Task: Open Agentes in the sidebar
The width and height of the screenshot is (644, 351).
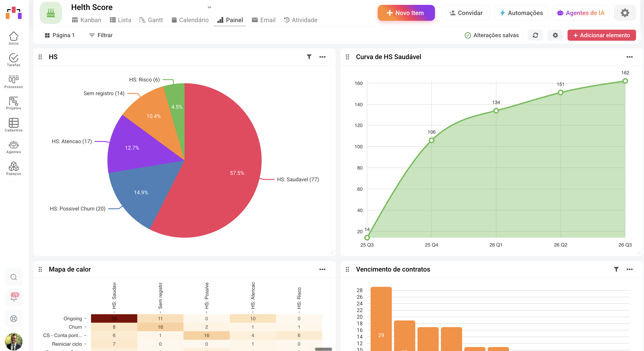Action: (x=13, y=147)
